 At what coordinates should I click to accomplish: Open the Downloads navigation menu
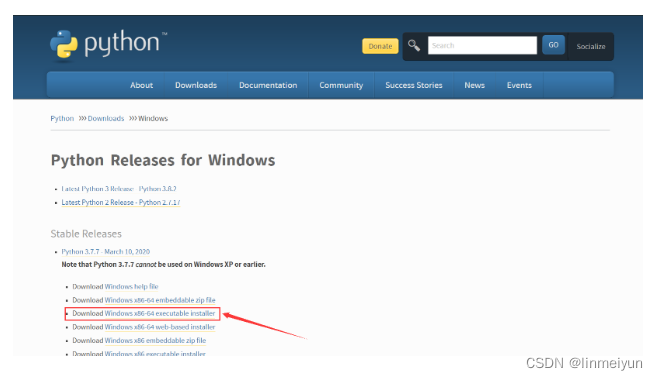point(196,85)
